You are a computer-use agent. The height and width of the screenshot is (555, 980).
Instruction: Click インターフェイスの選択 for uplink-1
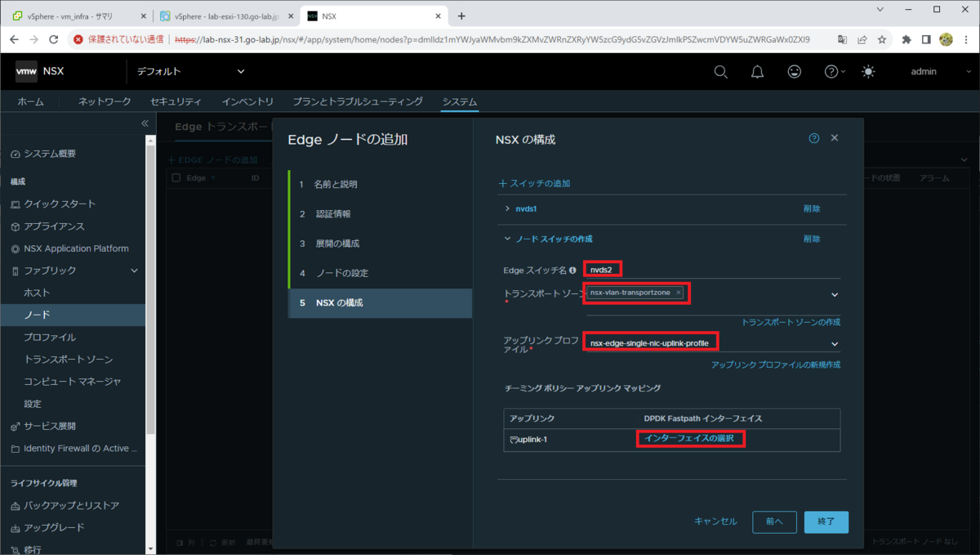(689, 439)
